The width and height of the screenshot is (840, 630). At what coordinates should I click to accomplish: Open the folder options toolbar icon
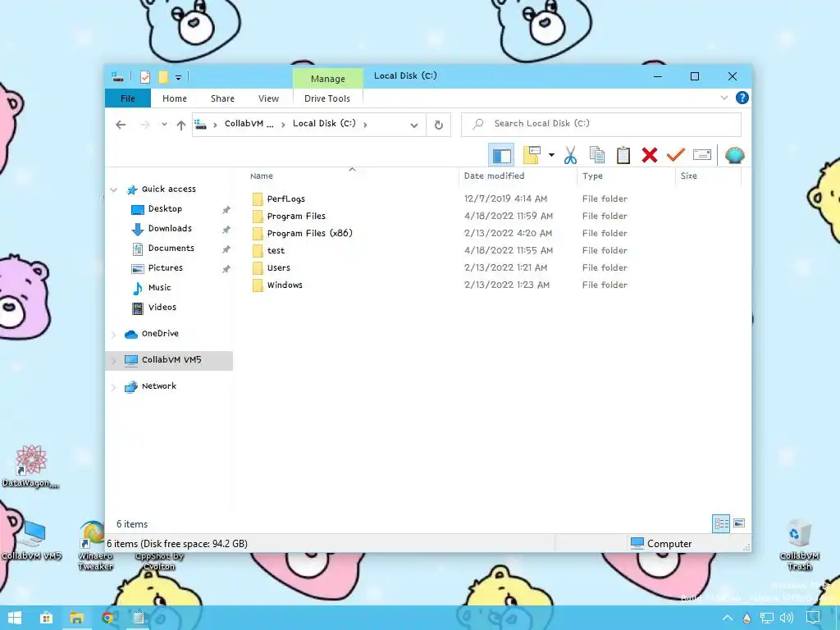coord(532,155)
